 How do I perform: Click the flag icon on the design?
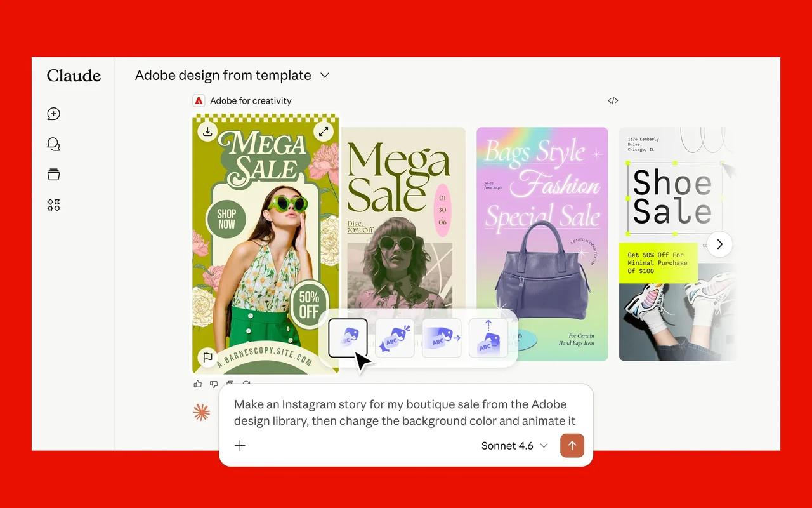207,358
